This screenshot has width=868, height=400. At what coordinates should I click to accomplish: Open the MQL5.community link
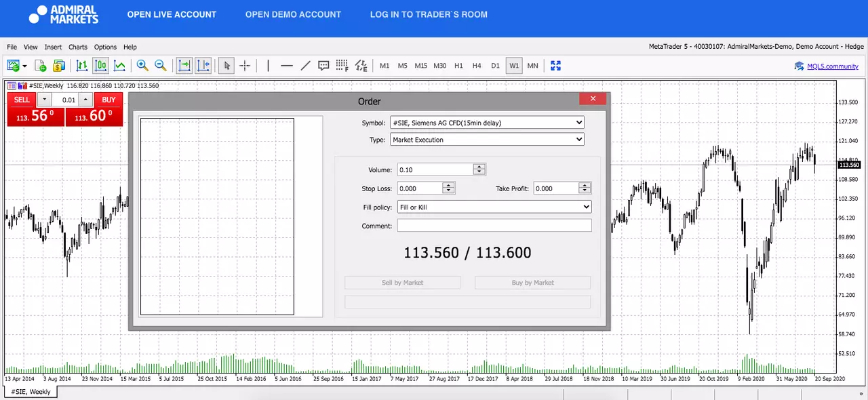click(833, 66)
